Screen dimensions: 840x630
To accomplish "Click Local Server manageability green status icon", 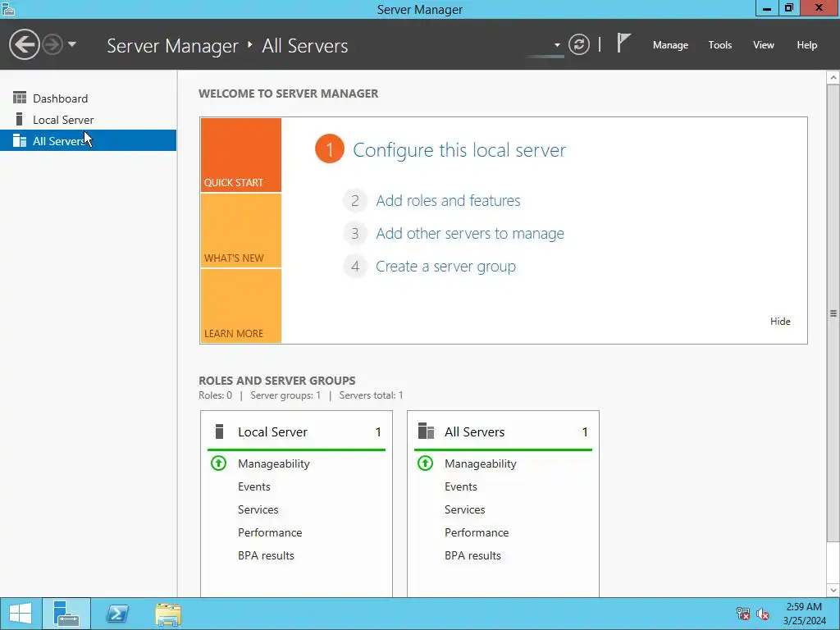I will [x=218, y=463].
